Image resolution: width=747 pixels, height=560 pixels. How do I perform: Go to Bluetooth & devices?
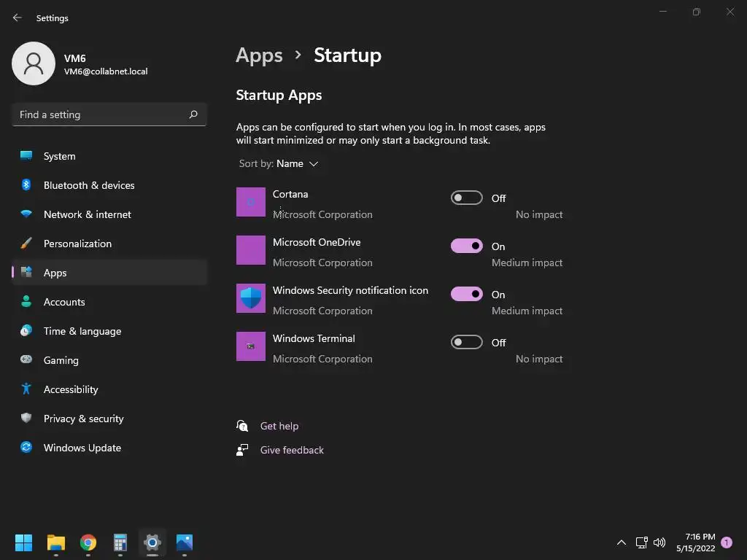(109, 184)
